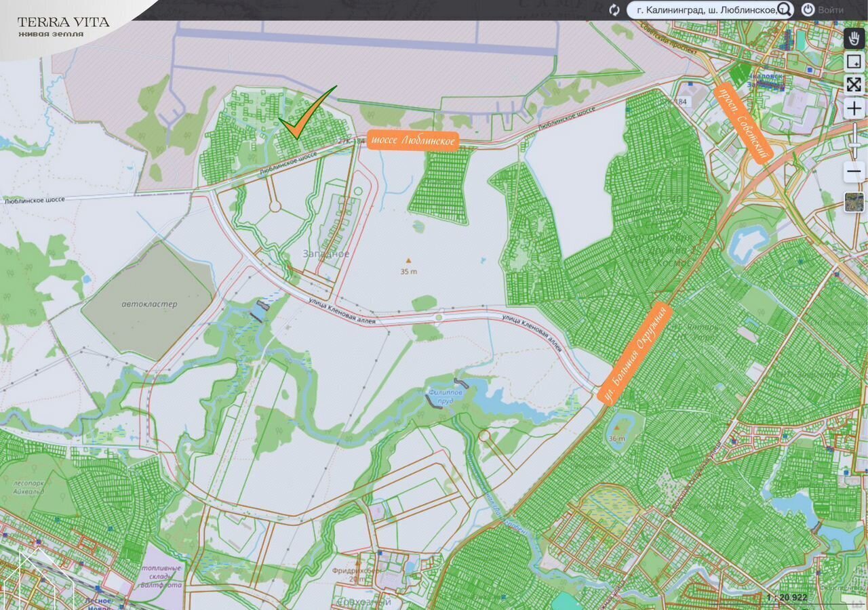Select the hand pan tool
Viewport: 868px width, 610px height.
click(x=854, y=38)
